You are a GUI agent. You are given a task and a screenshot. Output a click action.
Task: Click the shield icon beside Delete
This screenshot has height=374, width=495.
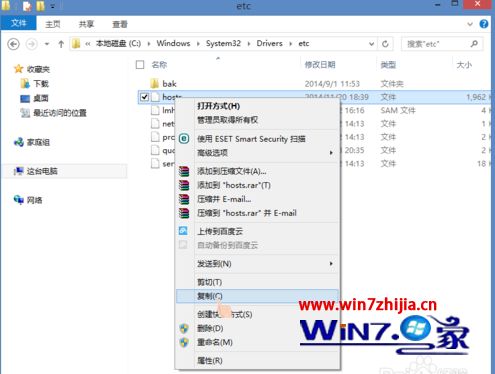click(x=184, y=328)
